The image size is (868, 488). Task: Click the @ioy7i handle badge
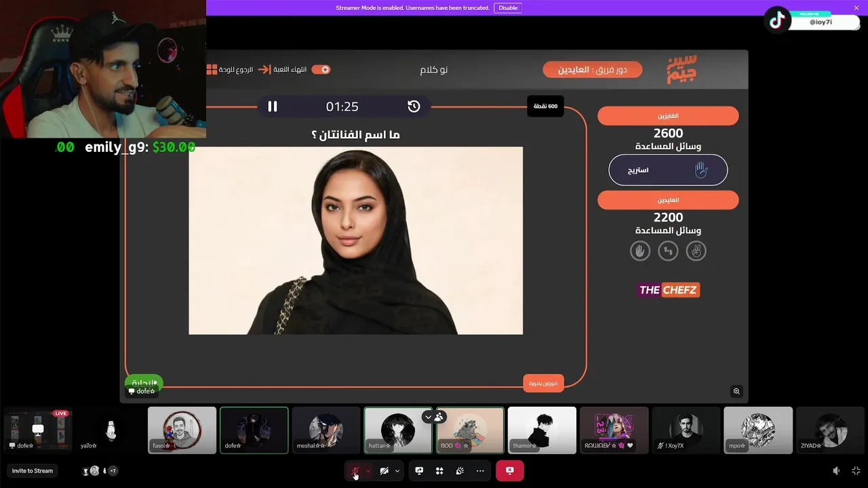coord(821,22)
